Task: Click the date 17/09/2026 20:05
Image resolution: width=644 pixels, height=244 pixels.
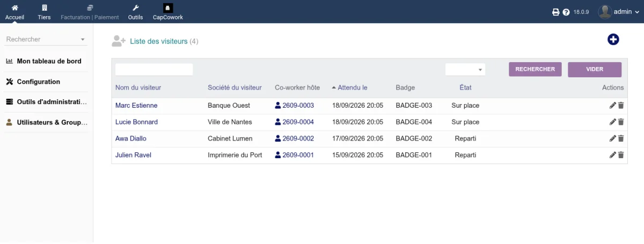Action: coord(357,138)
